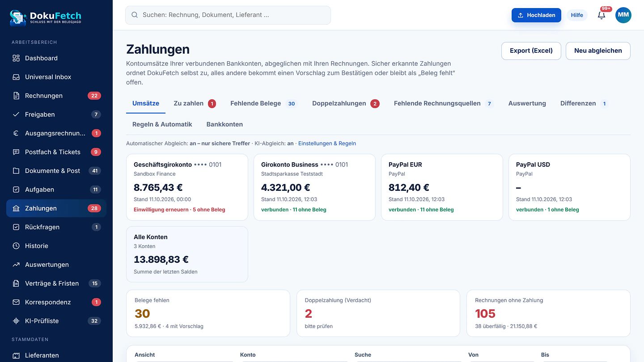
Task: Click the KI-Prüfliste target icon
Action: pos(16,321)
